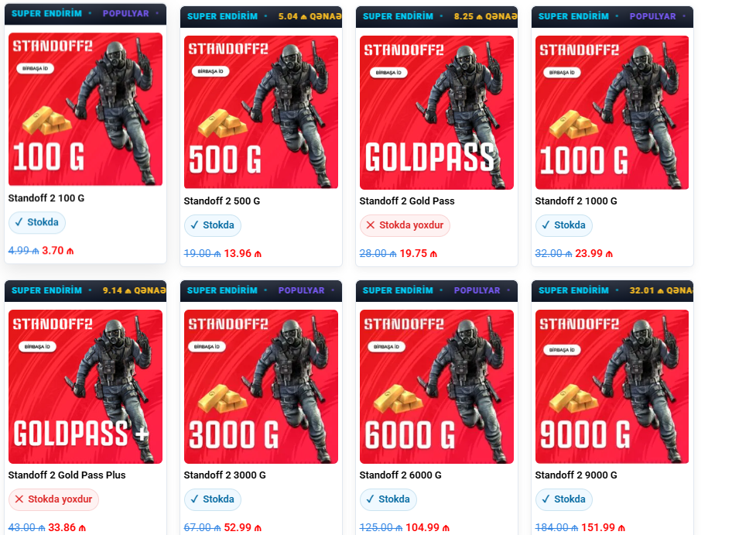Click the Standoff 2 Gold Pass title link
756x535 pixels.
tap(407, 201)
